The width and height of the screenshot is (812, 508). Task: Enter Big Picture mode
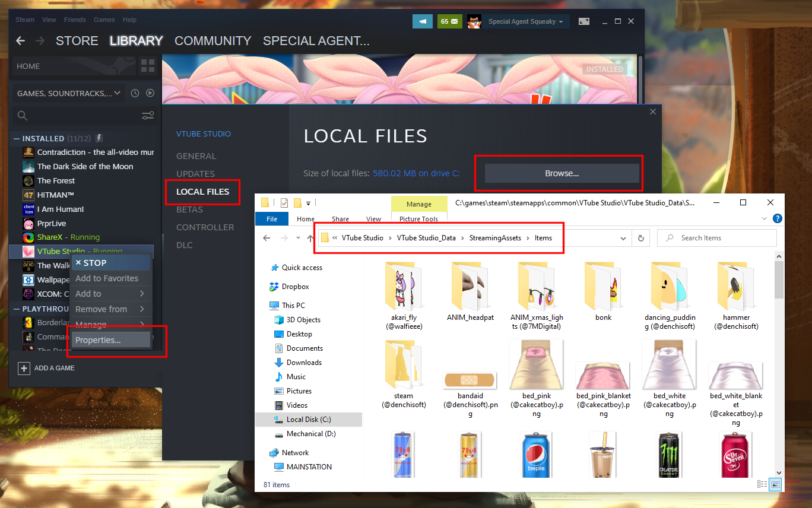click(x=583, y=21)
